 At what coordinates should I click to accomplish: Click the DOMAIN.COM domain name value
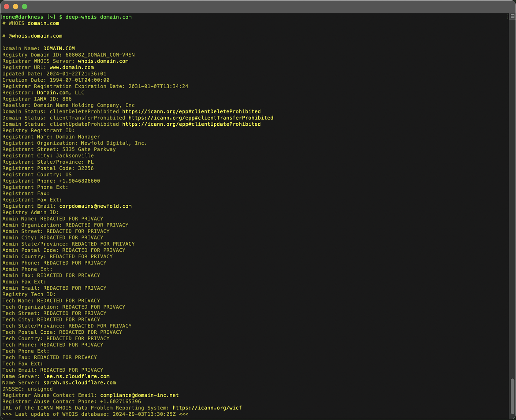coord(59,48)
